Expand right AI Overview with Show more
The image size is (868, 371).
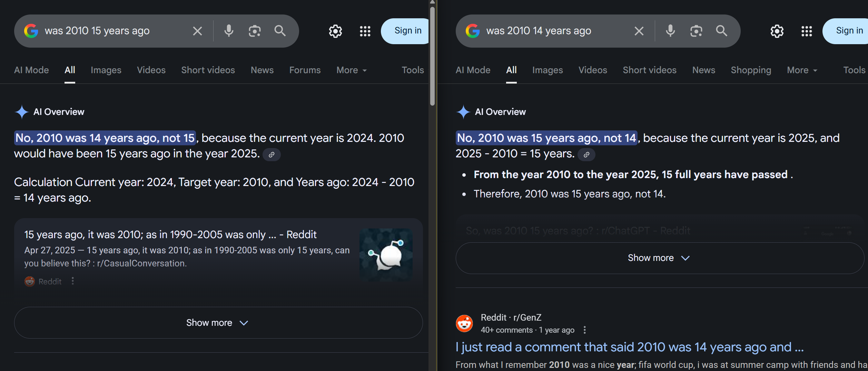tap(660, 258)
